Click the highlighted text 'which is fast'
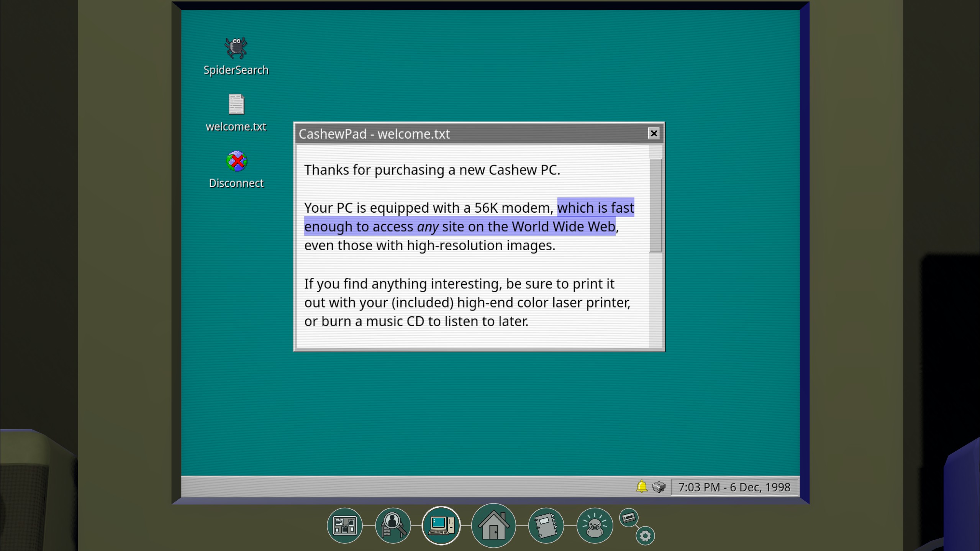The width and height of the screenshot is (980, 551). coord(595,208)
